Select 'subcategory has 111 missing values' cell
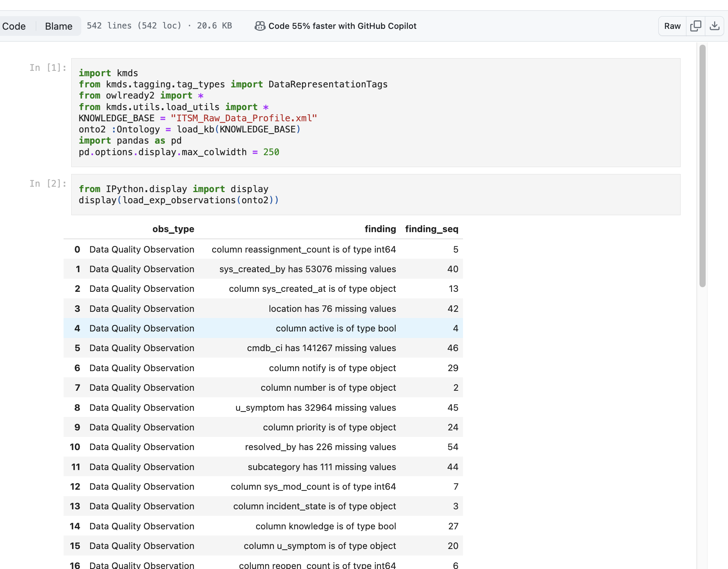The image size is (728, 569). (322, 467)
